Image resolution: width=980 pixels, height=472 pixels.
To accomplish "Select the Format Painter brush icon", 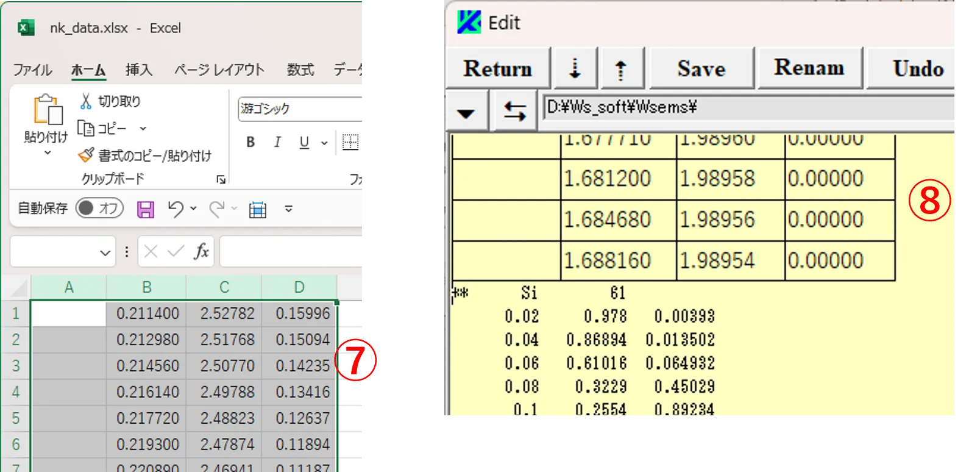I will [86, 156].
